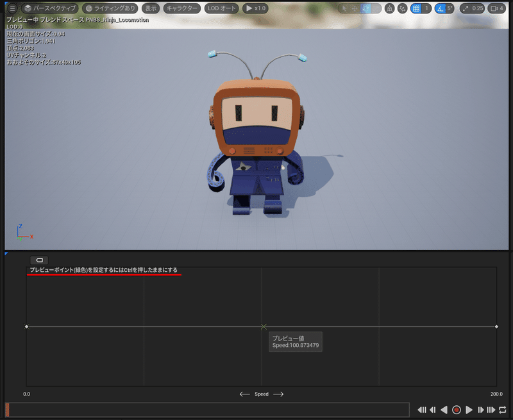Open the パースペクティブ viewpoint dropdown
This screenshot has height=420, width=513.
coord(51,8)
